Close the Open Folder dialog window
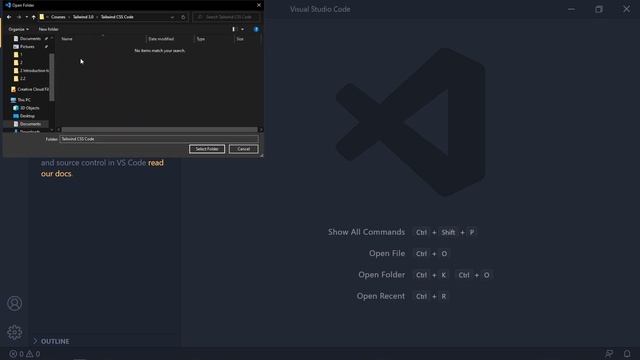This screenshot has height=360, width=640. tap(258, 5)
